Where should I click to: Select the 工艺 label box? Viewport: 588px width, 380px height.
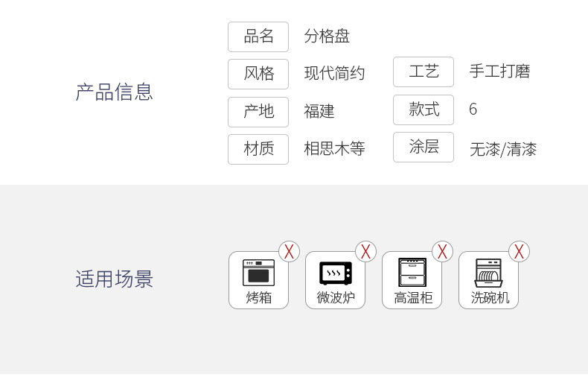(424, 72)
